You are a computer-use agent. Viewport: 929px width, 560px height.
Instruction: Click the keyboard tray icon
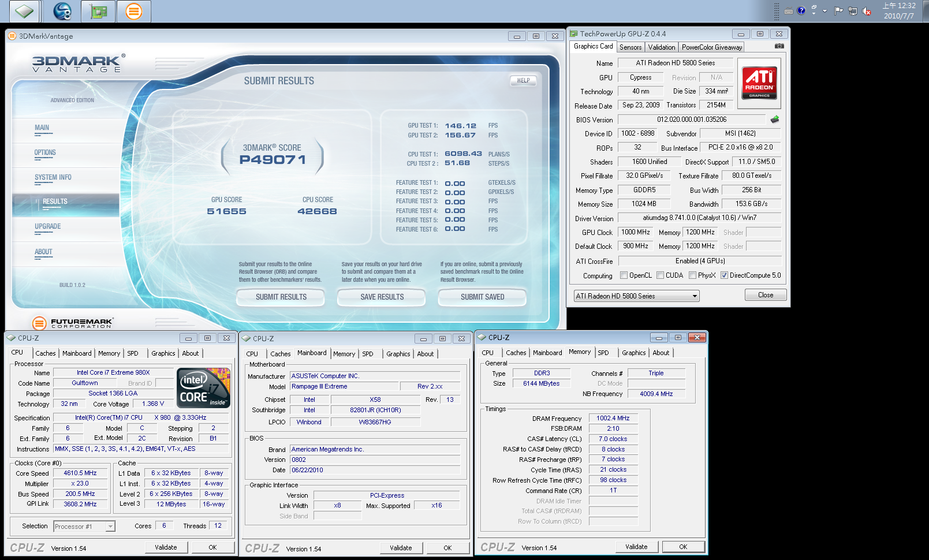click(789, 11)
